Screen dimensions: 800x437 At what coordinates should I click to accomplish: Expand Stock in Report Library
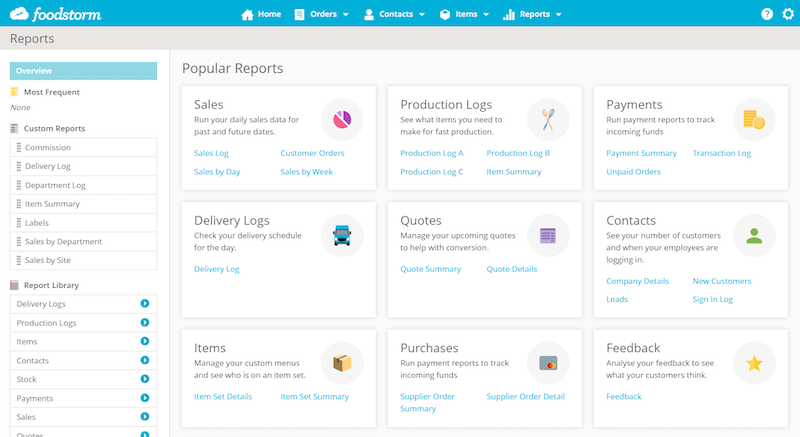click(x=145, y=379)
